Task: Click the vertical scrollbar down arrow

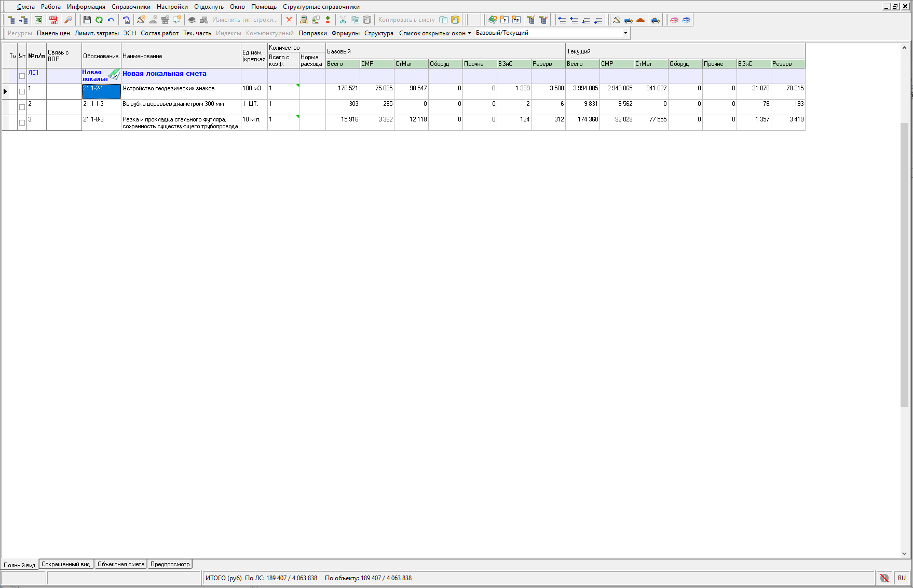Action: (904, 554)
